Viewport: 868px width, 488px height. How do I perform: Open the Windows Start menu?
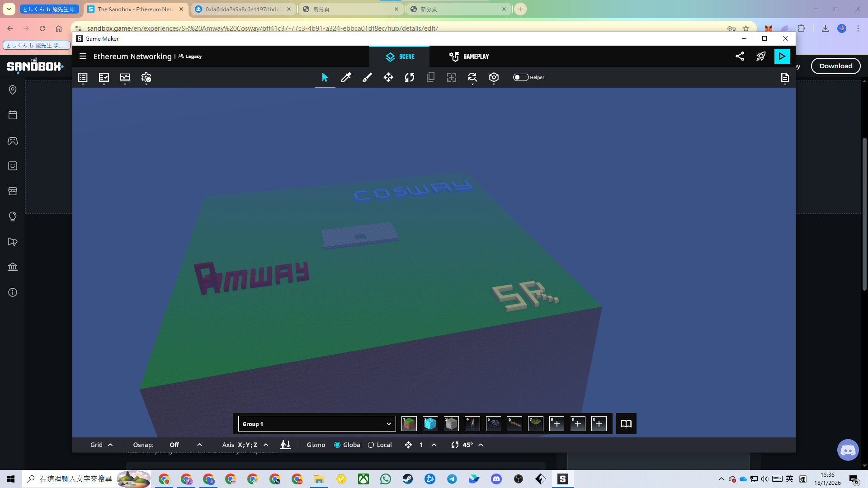(11, 479)
